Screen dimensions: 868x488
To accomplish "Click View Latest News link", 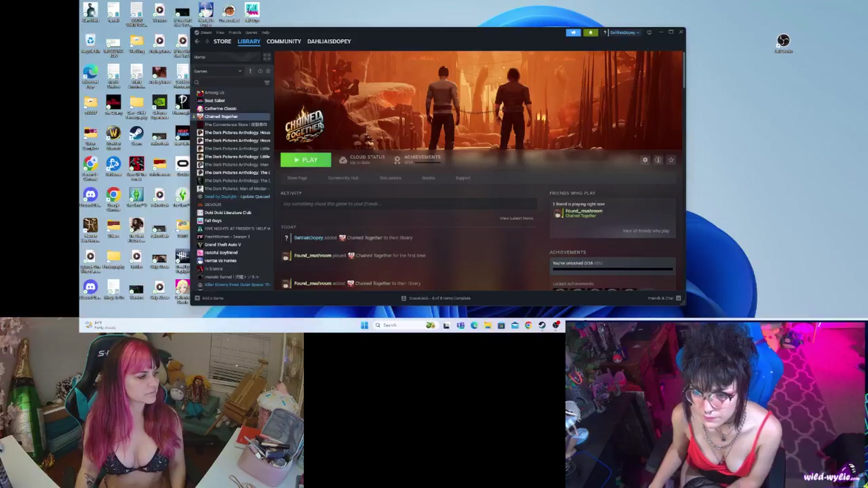I will click(x=516, y=218).
